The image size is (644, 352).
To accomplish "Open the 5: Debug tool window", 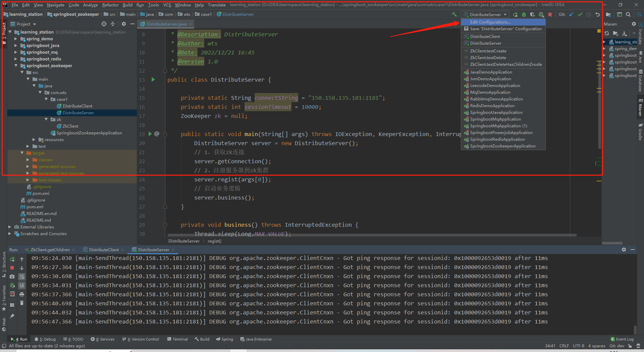I will (45, 339).
